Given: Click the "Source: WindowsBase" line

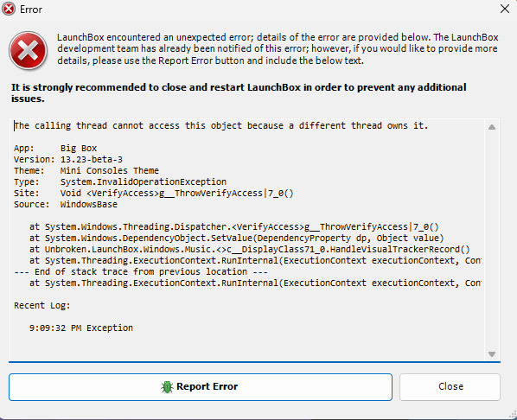Looking at the screenshot, I should (66, 205).
